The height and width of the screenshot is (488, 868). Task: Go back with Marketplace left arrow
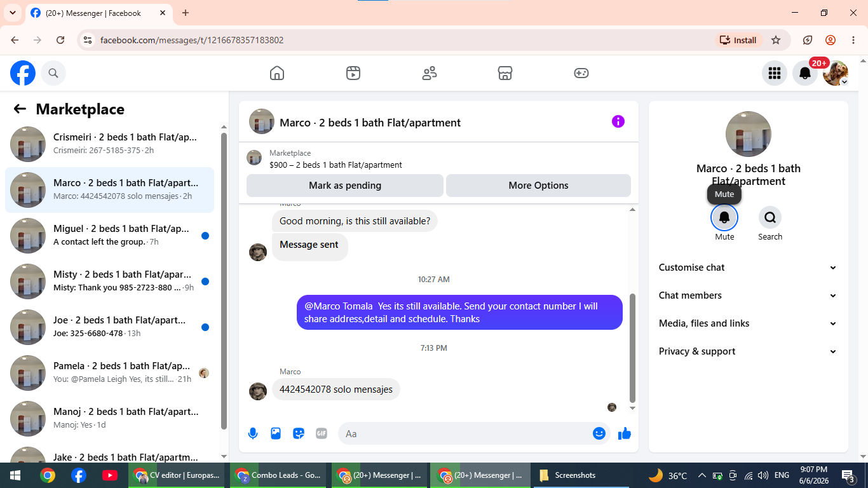tap(20, 109)
